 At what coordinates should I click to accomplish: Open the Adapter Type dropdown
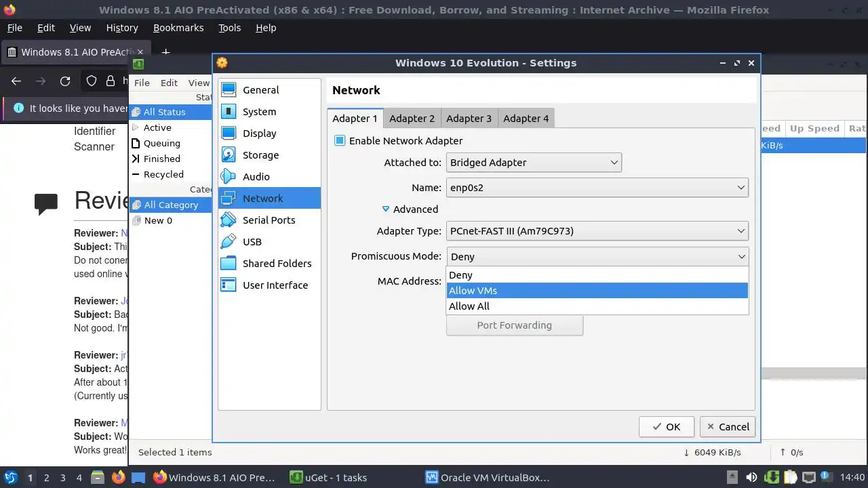(x=597, y=231)
